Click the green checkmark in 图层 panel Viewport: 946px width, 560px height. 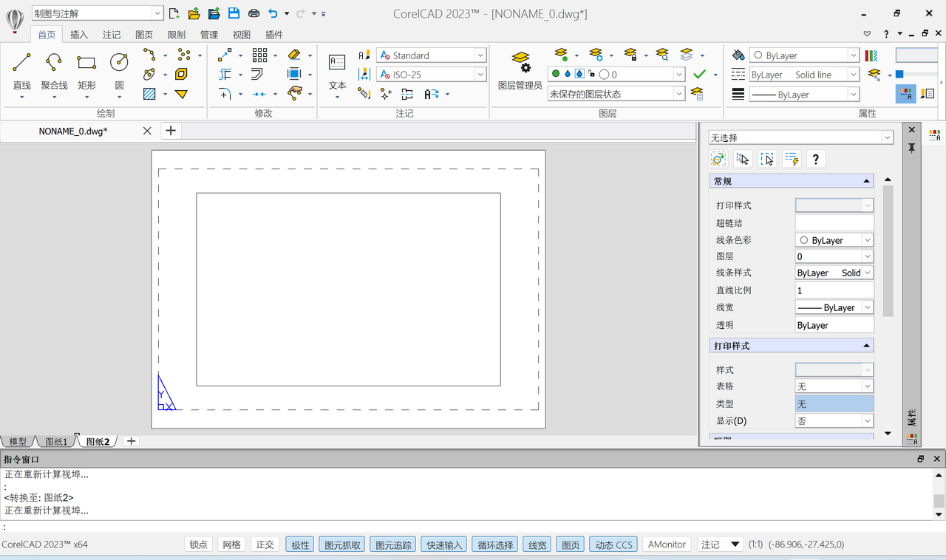pos(699,74)
